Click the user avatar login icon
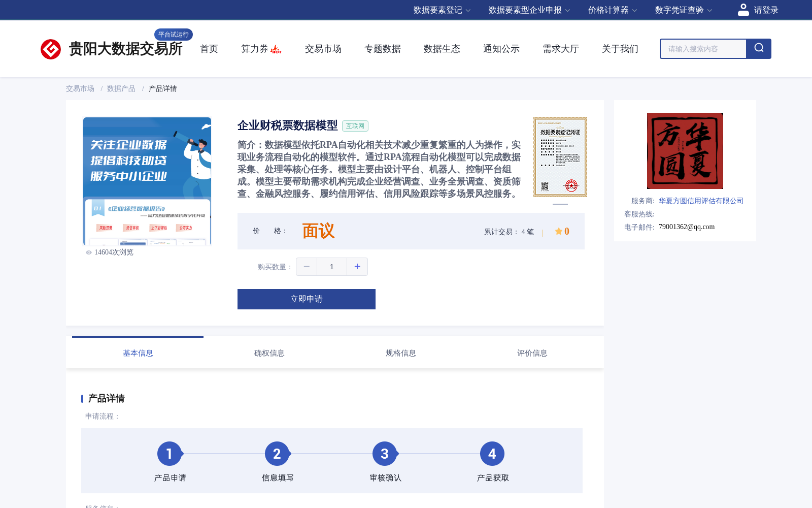This screenshot has width=812, height=508. (743, 10)
